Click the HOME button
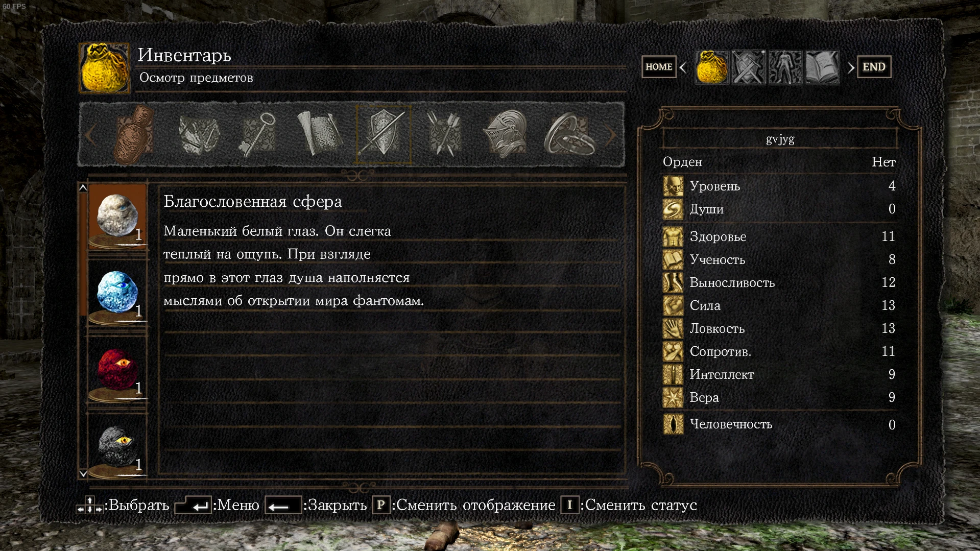 [x=659, y=67]
